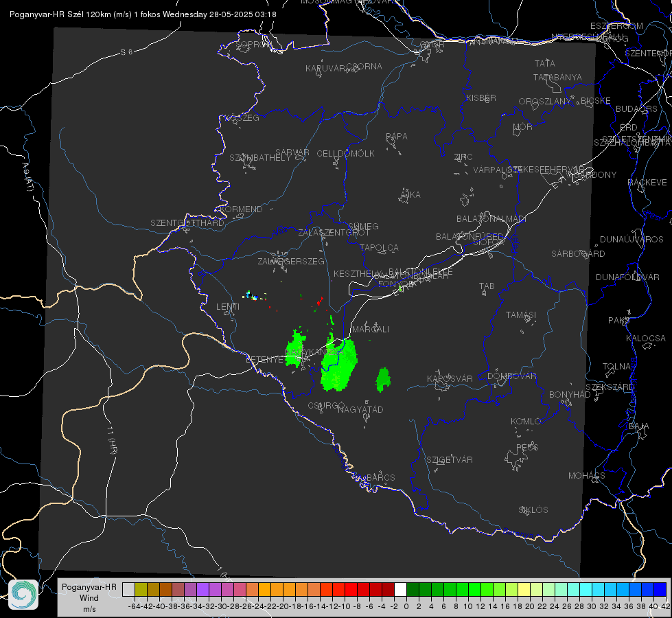
Task: Click the green radar echo west of Nagykanizsa
Action: pyautogui.click(x=296, y=349)
